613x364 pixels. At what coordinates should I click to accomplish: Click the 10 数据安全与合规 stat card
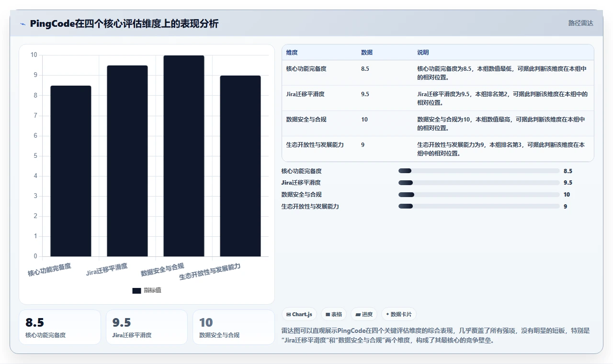233,327
